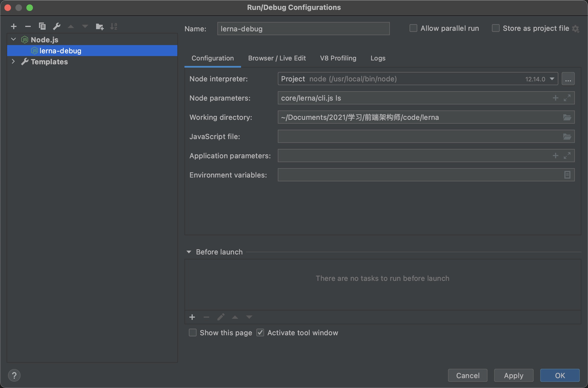This screenshot has height=388, width=588.
Task: Focus the Name input field
Action: coord(303,29)
